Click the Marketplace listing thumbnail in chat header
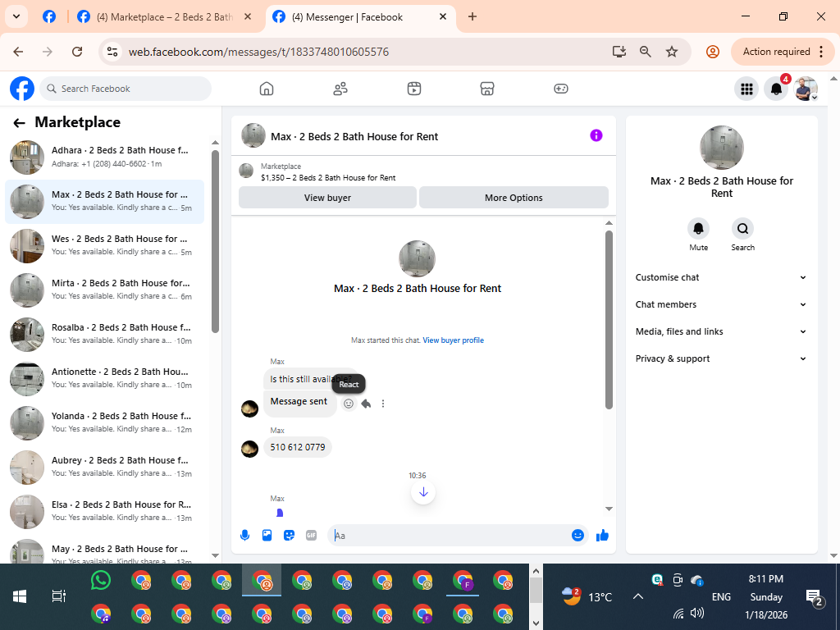The height and width of the screenshot is (630, 840). coord(246,171)
